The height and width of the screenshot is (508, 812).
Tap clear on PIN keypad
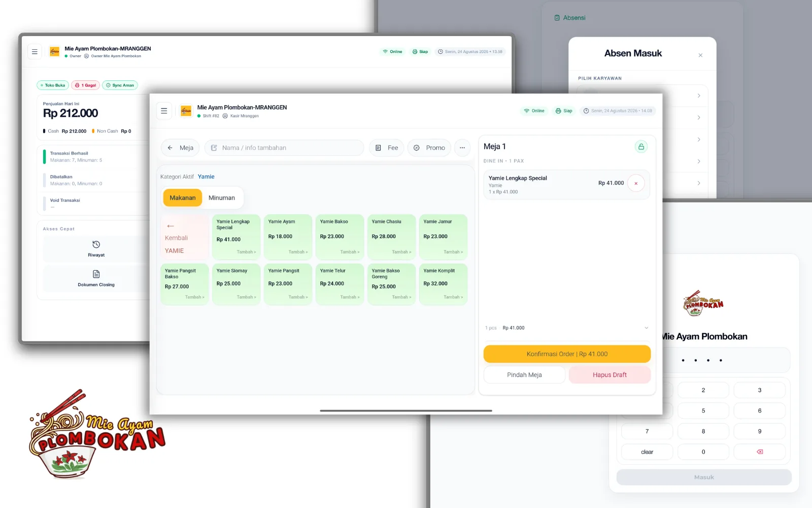(647, 452)
